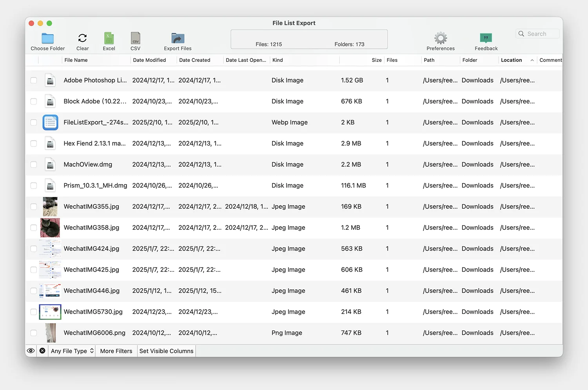The width and height of the screenshot is (588, 390).
Task: Click the Kind column header
Action: (278, 60)
